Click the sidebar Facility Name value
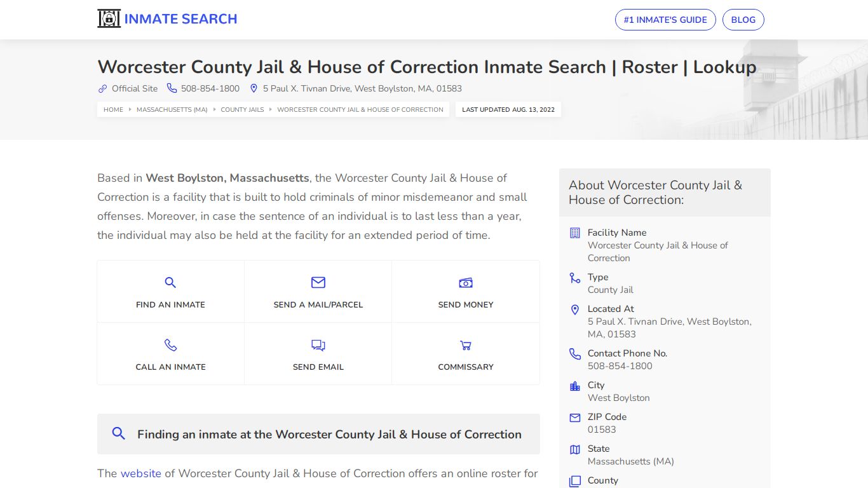The height and width of the screenshot is (488, 868). tap(658, 252)
